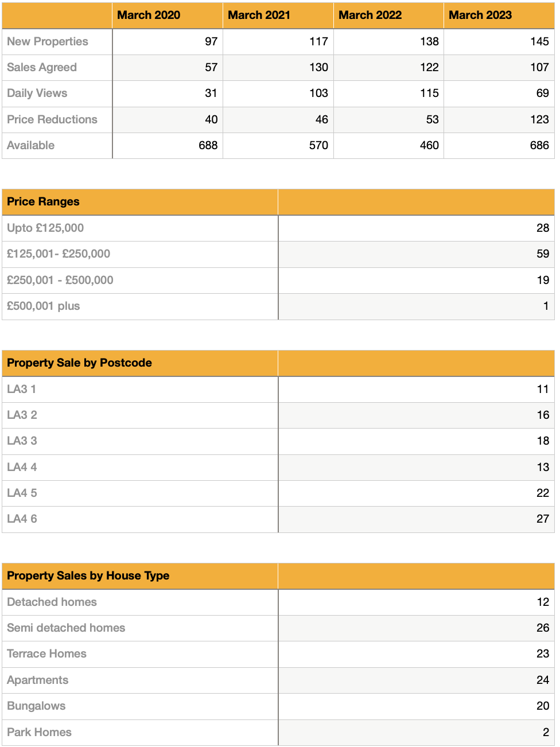
Task: Click the Property Sale by Postcode header
Action: coord(79,363)
